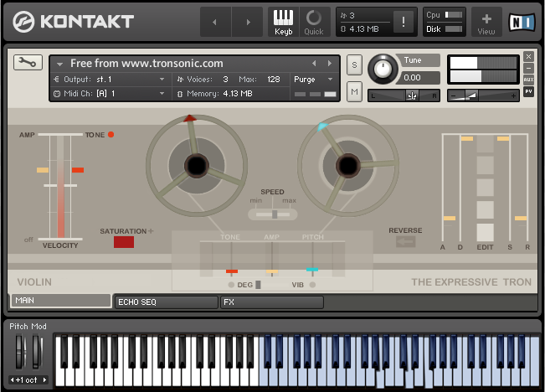
Task: Click the +1 oct octave shift control
Action: [x=28, y=379]
